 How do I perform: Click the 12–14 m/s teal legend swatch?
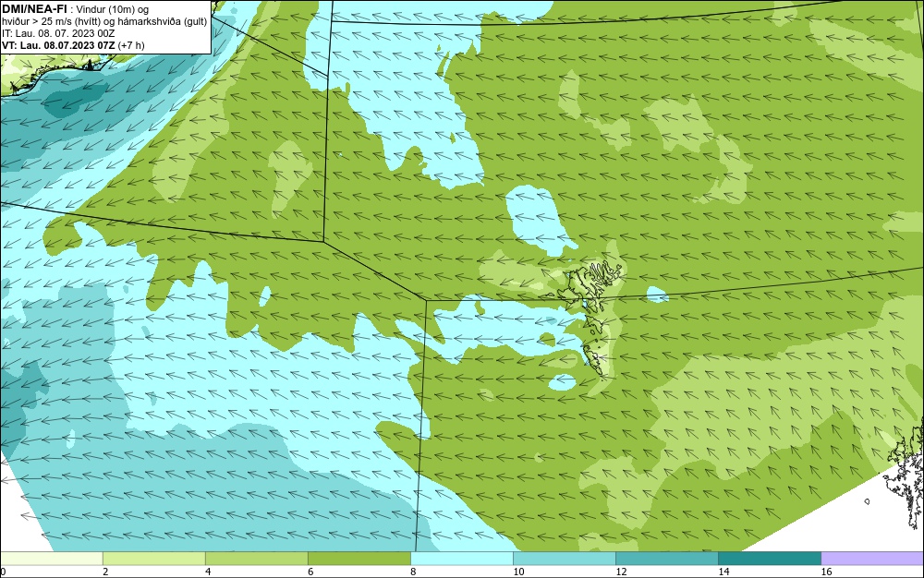[x=666, y=559]
